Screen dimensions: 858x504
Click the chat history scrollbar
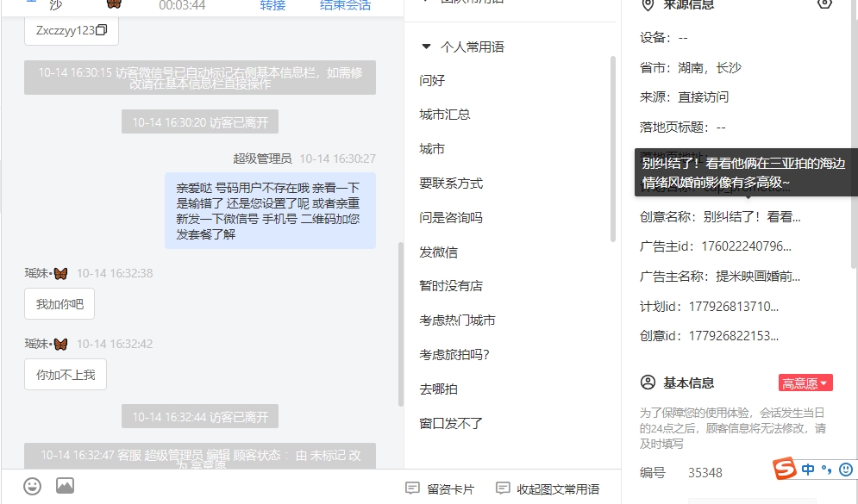[401, 324]
